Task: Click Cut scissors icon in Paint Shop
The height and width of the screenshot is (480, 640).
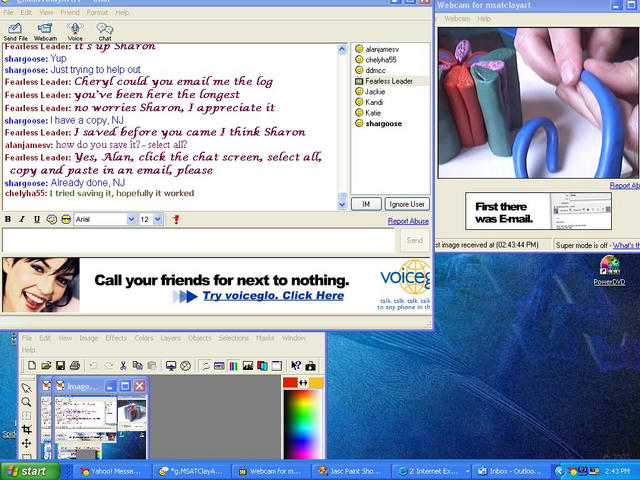Action: tap(123, 365)
